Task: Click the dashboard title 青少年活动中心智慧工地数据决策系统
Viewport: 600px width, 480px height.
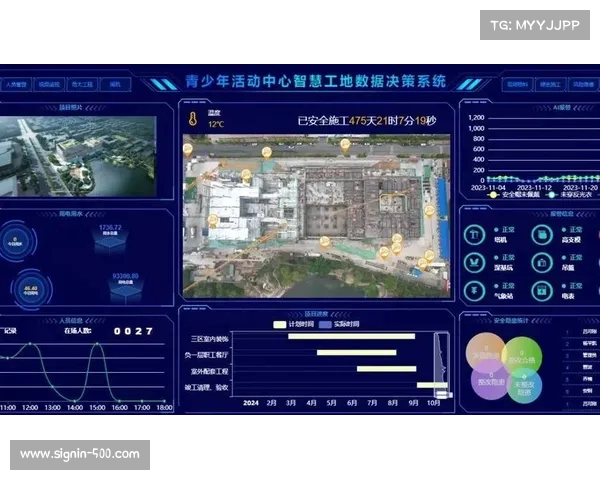Action: tap(316, 82)
